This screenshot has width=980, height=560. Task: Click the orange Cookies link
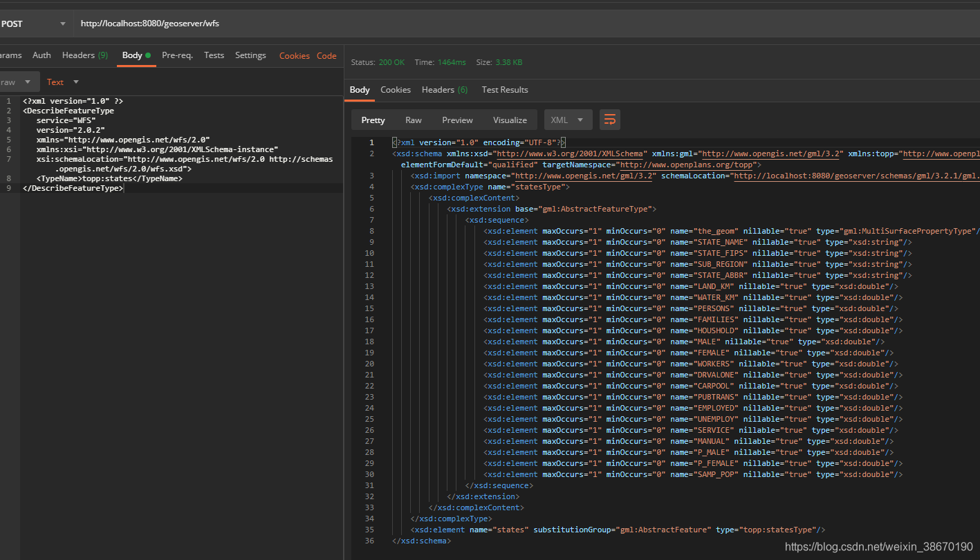tap(294, 56)
